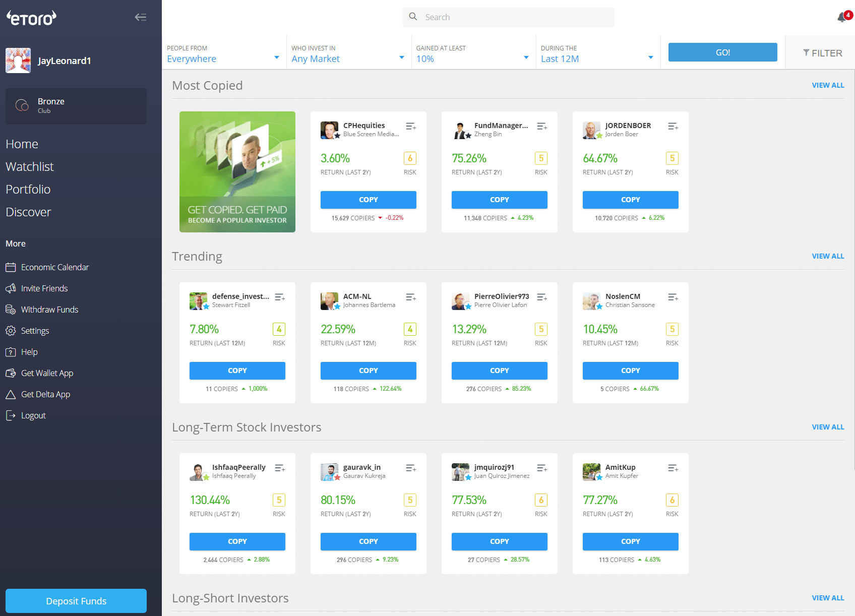855x616 pixels.
Task: Add FundManager Zheng Bin to watchlist icon
Action: click(542, 126)
